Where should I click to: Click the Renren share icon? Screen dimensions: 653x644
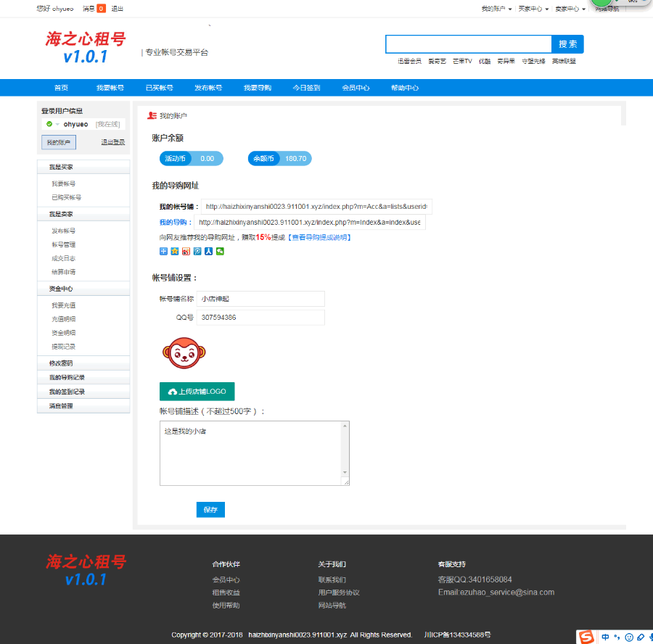tap(210, 251)
